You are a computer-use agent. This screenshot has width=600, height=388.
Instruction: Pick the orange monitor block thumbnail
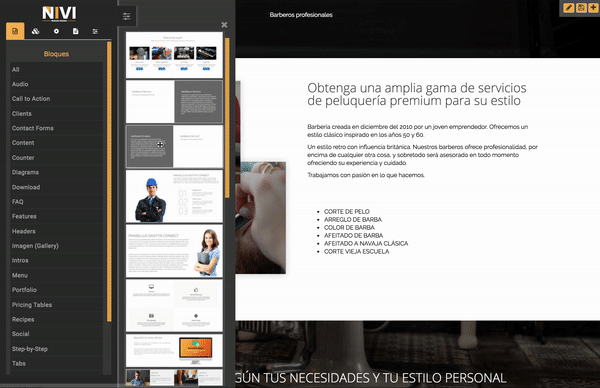pos(174,350)
